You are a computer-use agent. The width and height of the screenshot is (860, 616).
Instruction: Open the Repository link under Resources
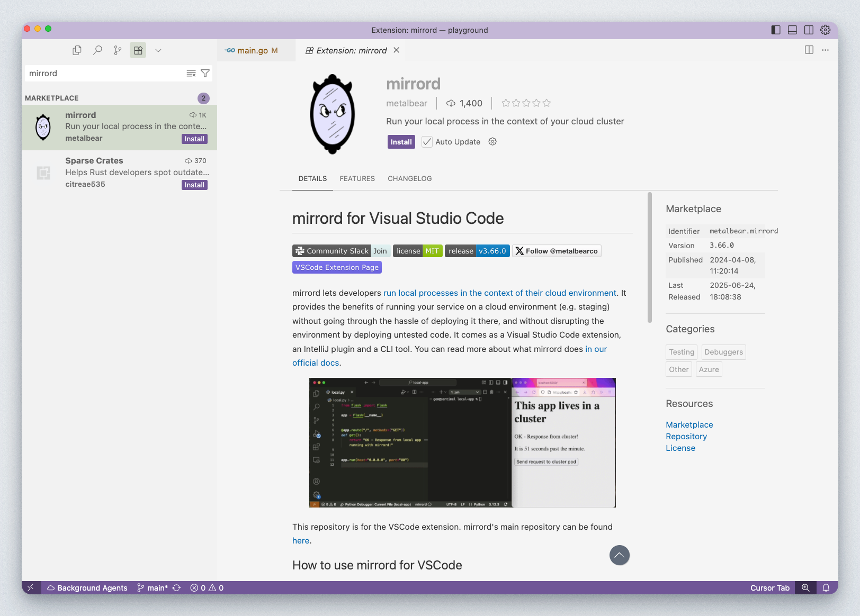pos(686,436)
